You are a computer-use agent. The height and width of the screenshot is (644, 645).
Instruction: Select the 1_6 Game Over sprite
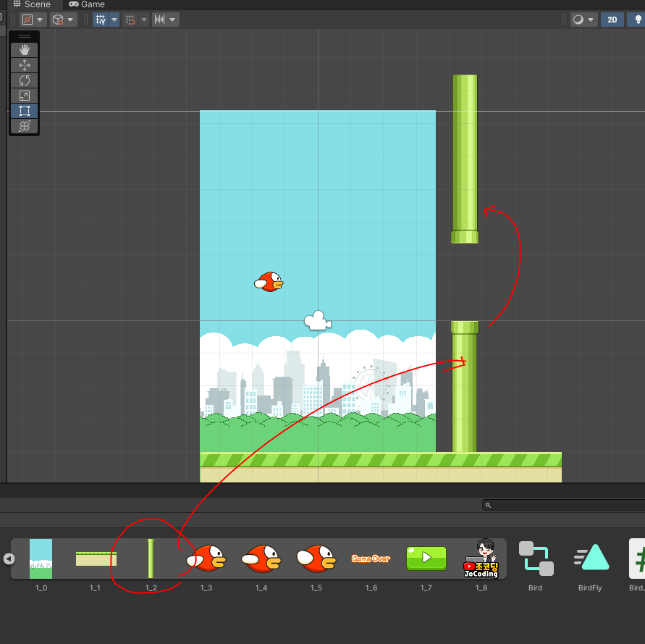click(x=371, y=559)
